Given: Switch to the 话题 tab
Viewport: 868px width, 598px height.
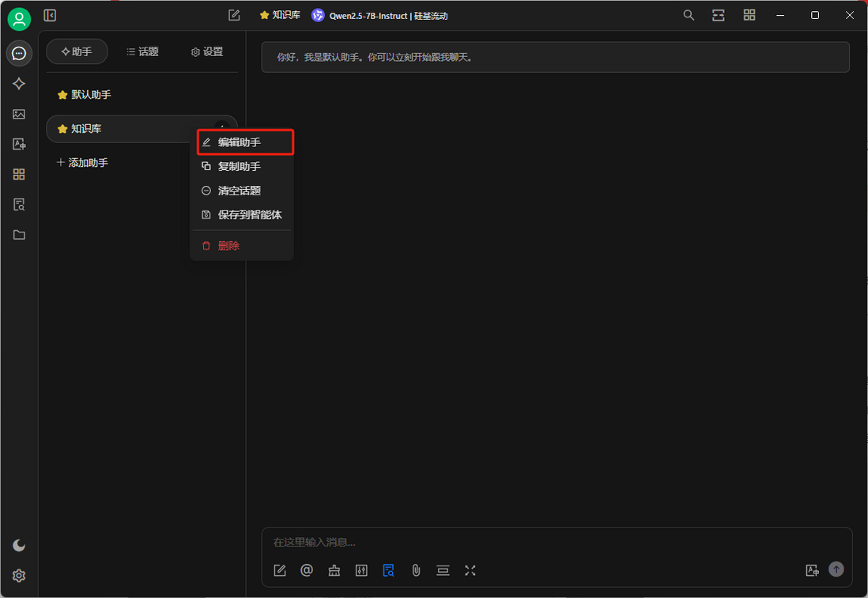Looking at the screenshot, I should pos(142,52).
